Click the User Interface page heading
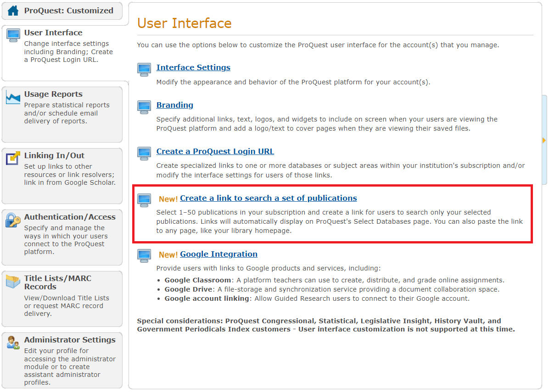549x392 pixels. click(184, 23)
